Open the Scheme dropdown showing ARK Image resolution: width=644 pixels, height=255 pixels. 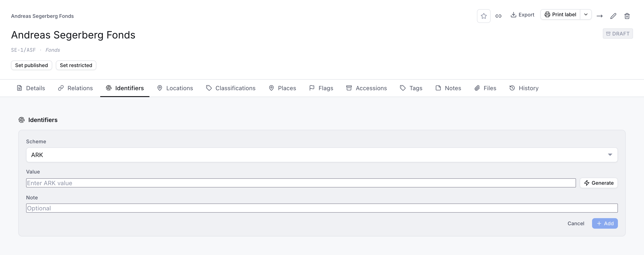(x=322, y=155)
